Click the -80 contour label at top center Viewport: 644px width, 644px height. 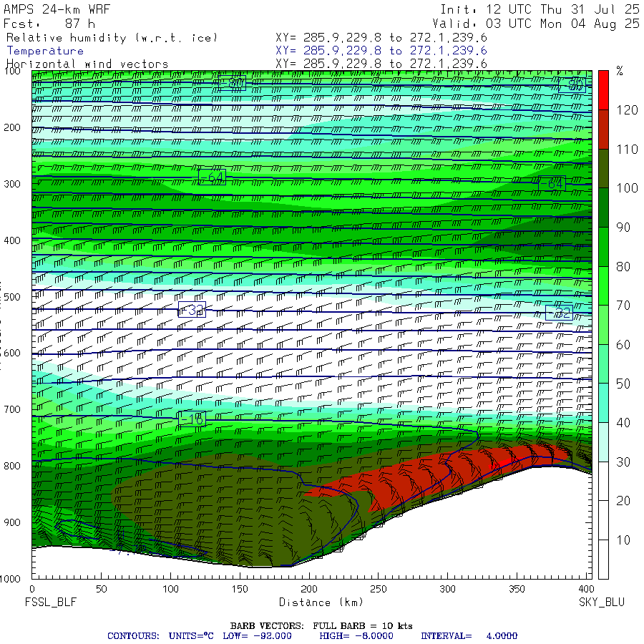tap(232, 83)
